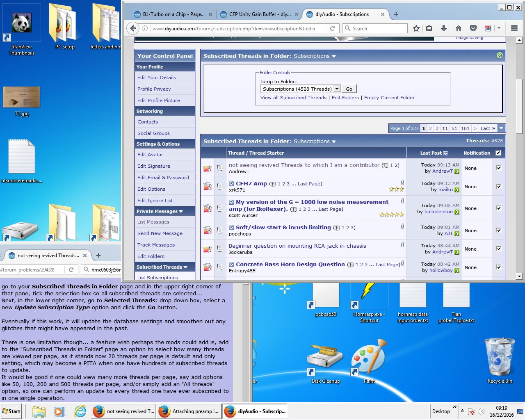Open the Paint shortcut on desktop
This screenshot has height=420, width=525.
click(369, 361)
